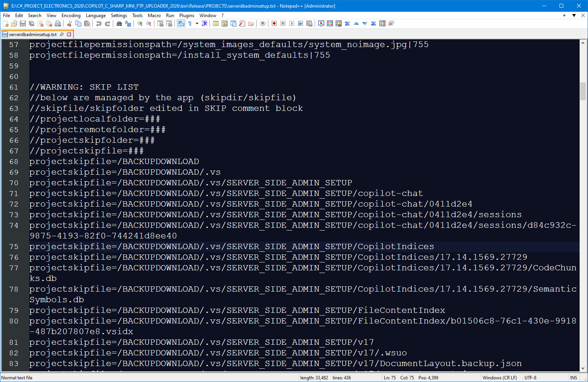Toggle synchronized vertical scrolling button
The image size is (588, 382).
160,24
